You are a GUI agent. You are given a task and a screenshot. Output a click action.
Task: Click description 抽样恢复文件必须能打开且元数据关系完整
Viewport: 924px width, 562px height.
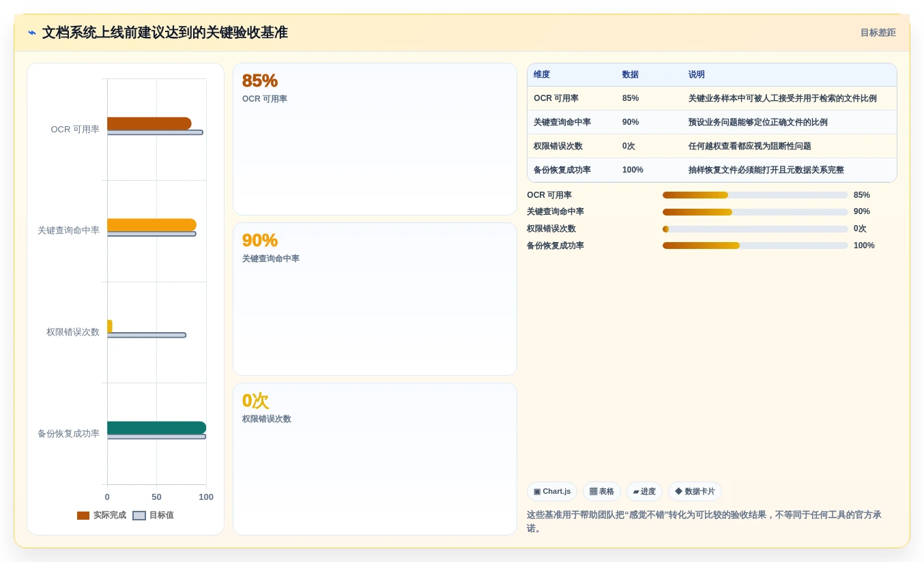[x=766, y=170]
